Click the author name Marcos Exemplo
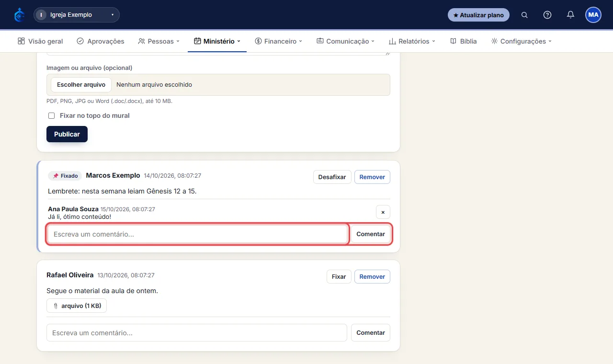 [113, 176]
